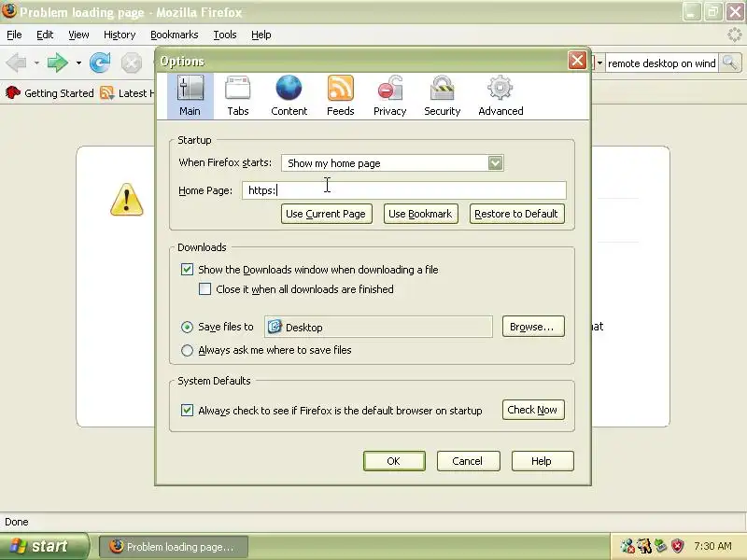This screenshot has height=560, width=747.
Task: Open the File menu
Action: tap(14, 35)
